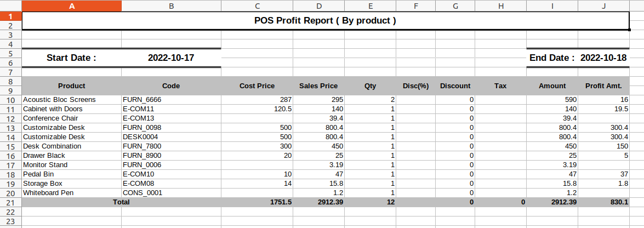Select the Conference Chair sales price 39.4
Screen dimensions: 644x228
coord(319,118)
